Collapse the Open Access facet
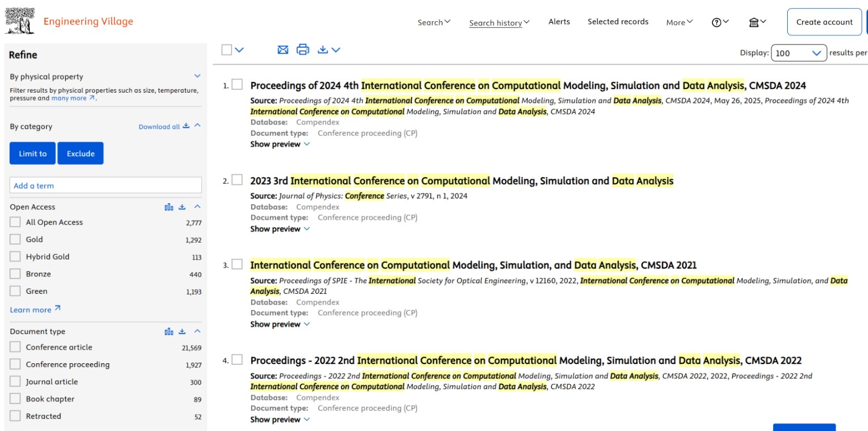868x431 pixels. (197, 207)
